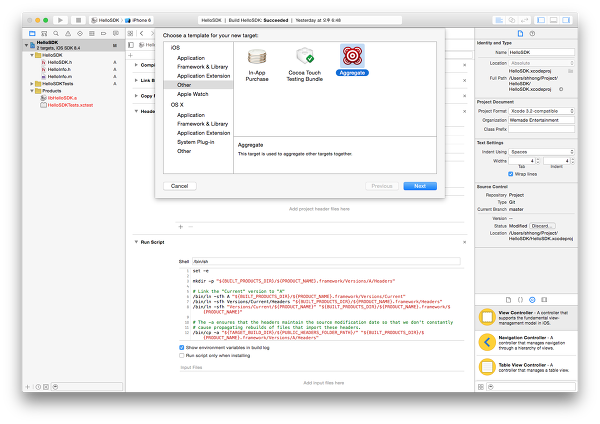The width and height of the screenshot is (600, 424).
Task: Open the Media library
Action: (544, 300)
